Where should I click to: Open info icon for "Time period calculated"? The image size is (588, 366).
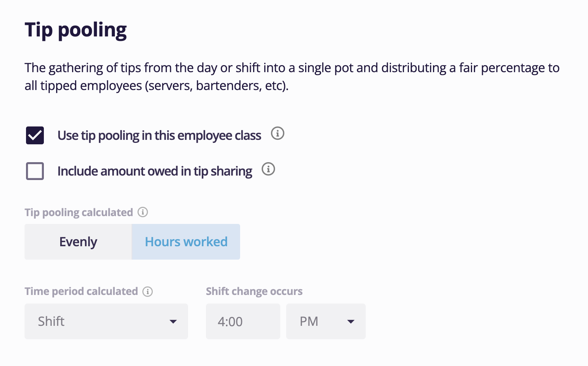pos(148,291)
